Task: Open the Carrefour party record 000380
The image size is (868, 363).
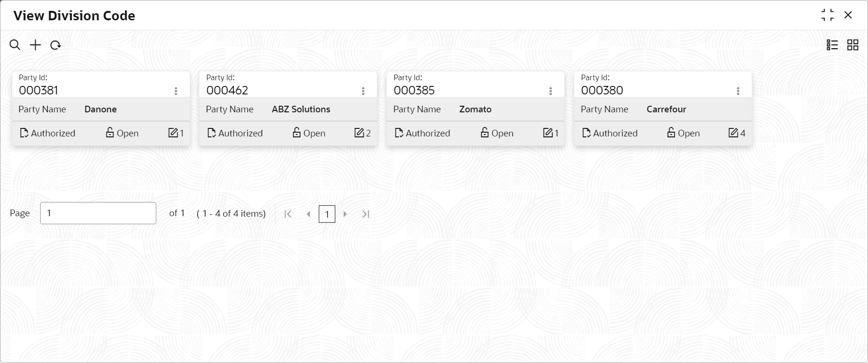Action: click(602, 90)
